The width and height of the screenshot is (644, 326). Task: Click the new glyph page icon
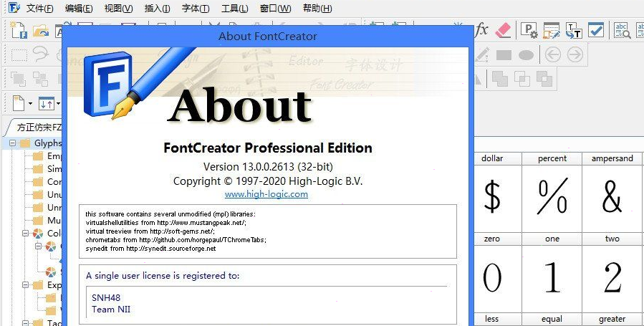pyautogui.click(x=19, y=103)
